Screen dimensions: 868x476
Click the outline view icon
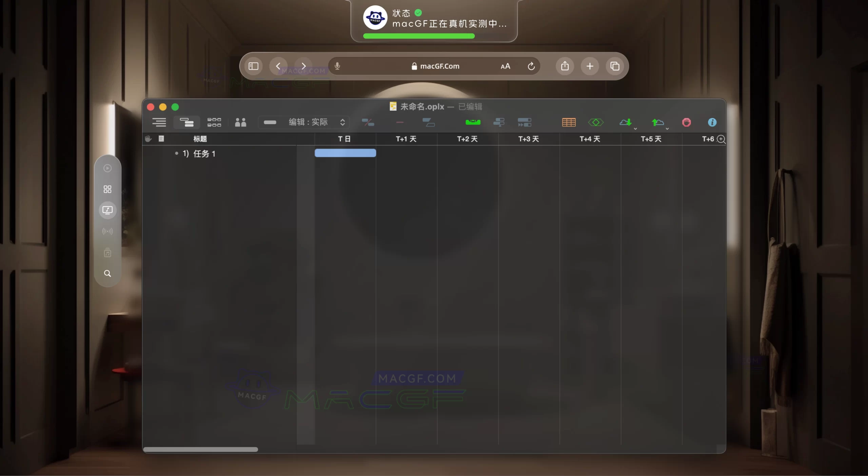(159, 122)
